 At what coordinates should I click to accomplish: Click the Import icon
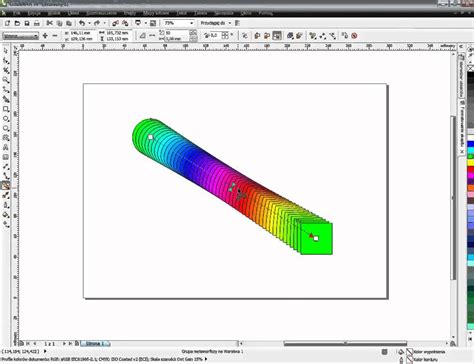[x=115, y=23]
